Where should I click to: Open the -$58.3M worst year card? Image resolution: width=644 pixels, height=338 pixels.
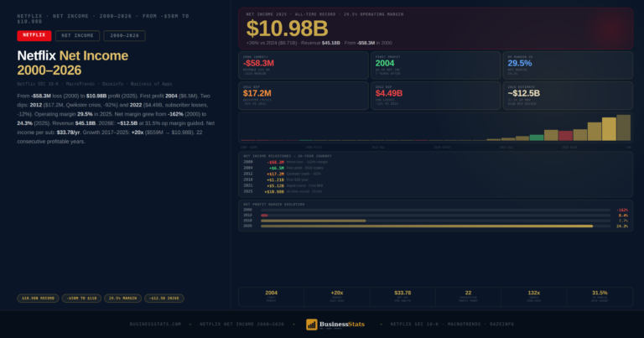pyautogui.click(x=304, y=65)
